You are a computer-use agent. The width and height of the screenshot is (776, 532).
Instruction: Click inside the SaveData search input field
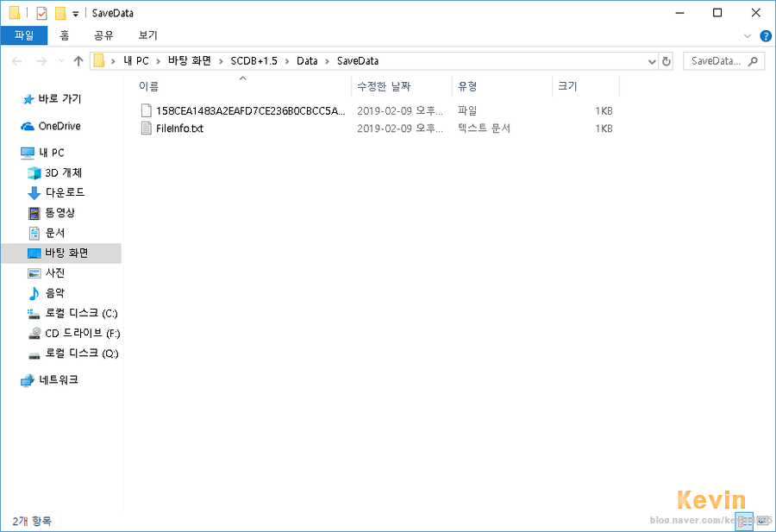coord(716,60)
